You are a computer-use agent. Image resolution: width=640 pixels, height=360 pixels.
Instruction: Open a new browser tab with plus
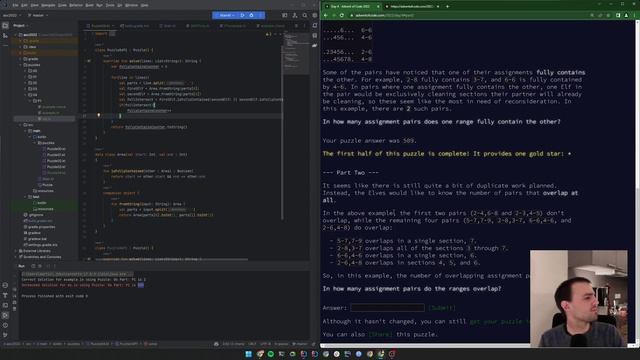pyautogui.click(x=447, y=7)
